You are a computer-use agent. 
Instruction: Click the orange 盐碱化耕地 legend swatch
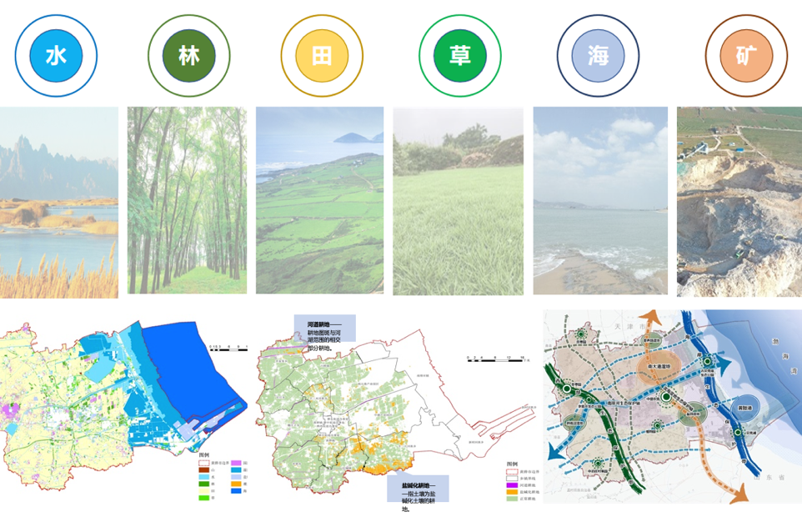tap(511, 492)
